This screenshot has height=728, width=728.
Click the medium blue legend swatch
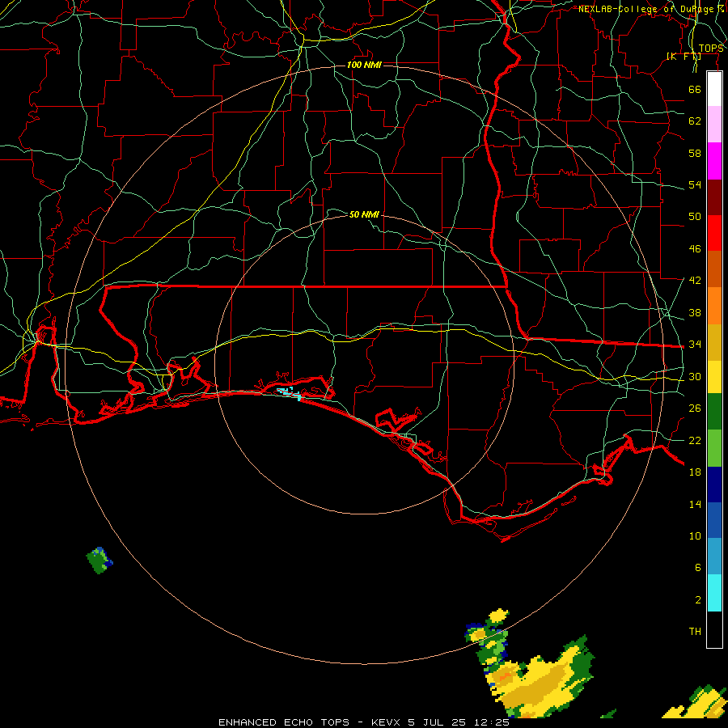click(x=714, y=520)
